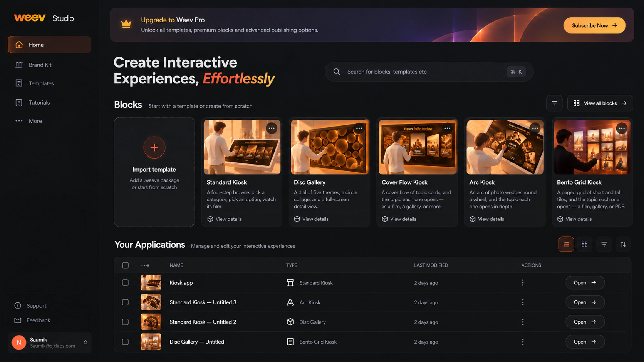Click Open for Disc Gallery — Untitled
The image size is (644, 362).
click(585, 342)
